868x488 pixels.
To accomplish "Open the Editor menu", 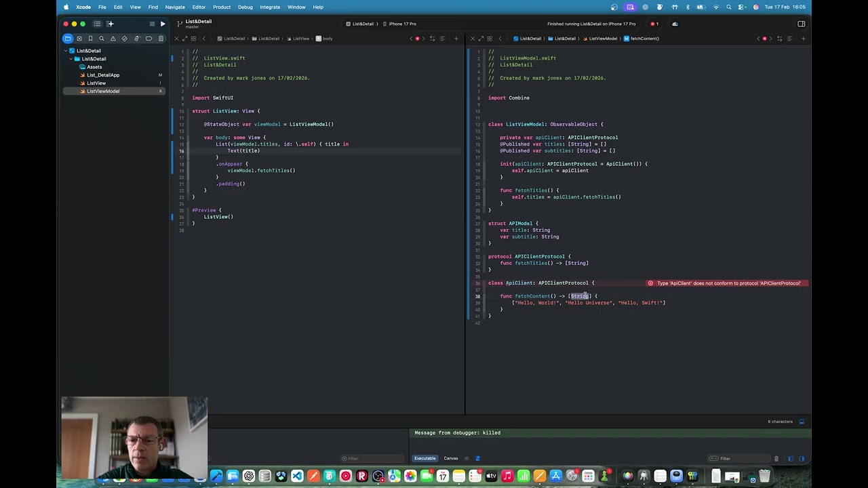I will (x=199, y=7).
